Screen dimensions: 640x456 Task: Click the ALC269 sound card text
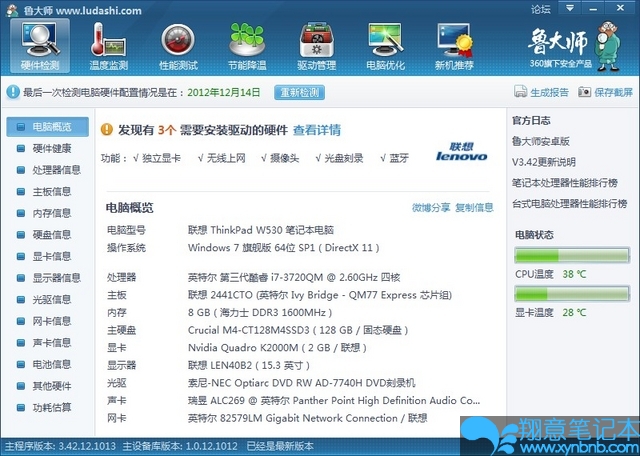334,401
